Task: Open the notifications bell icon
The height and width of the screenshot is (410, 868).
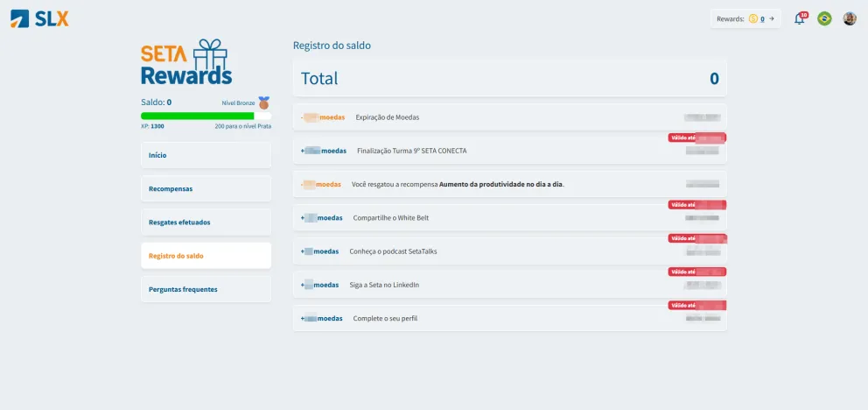Action: pyautogui.click(x=800, y=19)
